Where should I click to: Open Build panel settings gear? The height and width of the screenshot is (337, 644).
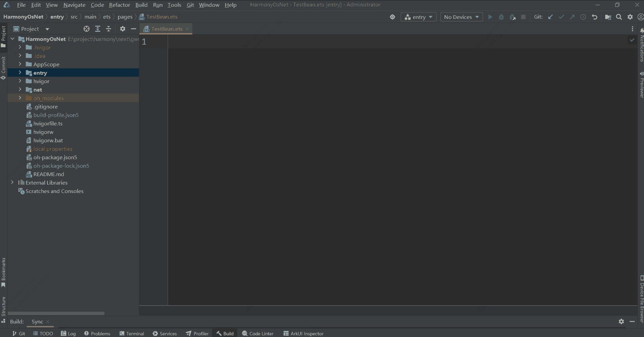coord(621,321)
